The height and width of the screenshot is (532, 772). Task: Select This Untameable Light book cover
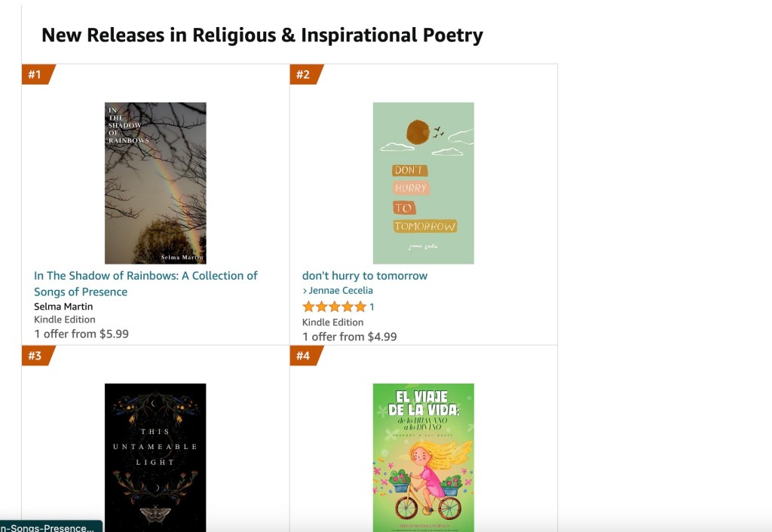pos(155,457)
